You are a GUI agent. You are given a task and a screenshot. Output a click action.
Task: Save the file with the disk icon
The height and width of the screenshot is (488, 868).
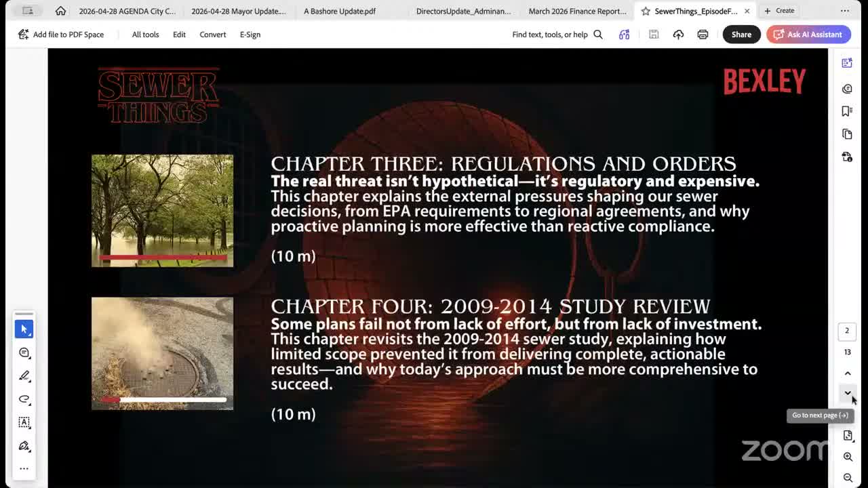[x=654, y=35]
